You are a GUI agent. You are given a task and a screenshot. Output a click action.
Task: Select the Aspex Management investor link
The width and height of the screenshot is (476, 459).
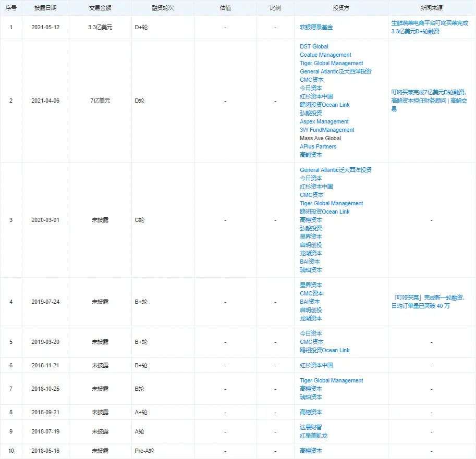[x=324, y=121]
